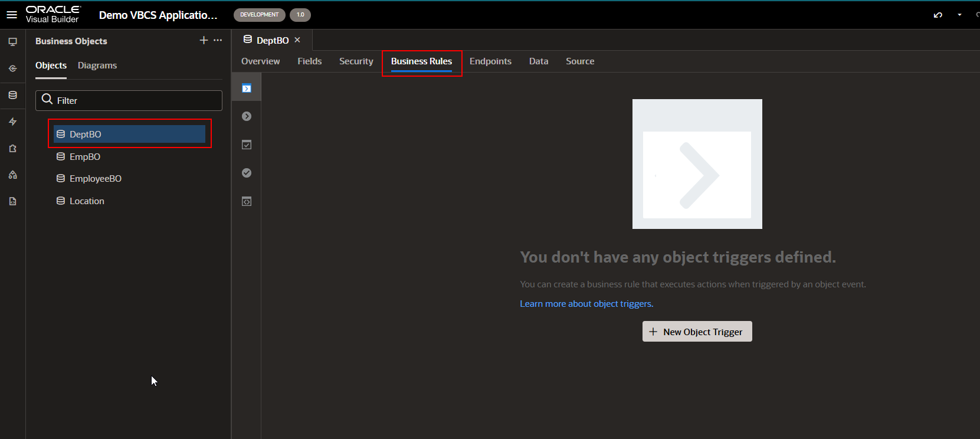The height and width of the screenshot is (439, 980).
Task: Open the puzzle-piece Components icon
Action: pos(12,149)
